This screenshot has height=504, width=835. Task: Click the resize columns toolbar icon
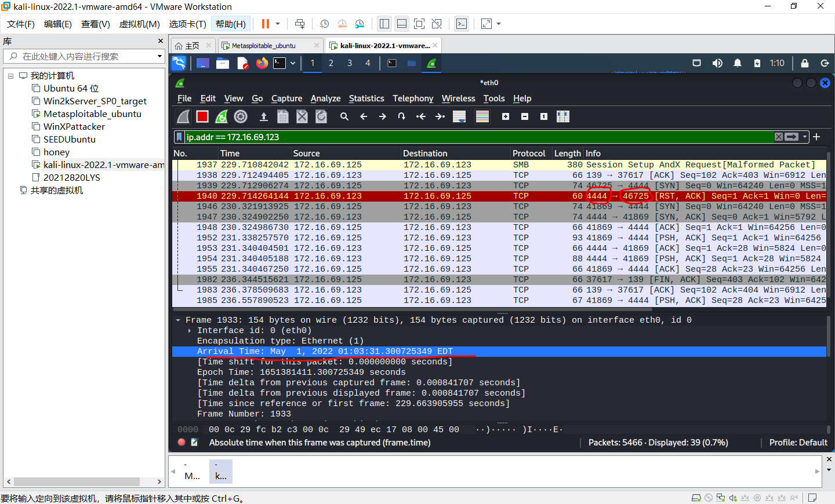(563, 116)
